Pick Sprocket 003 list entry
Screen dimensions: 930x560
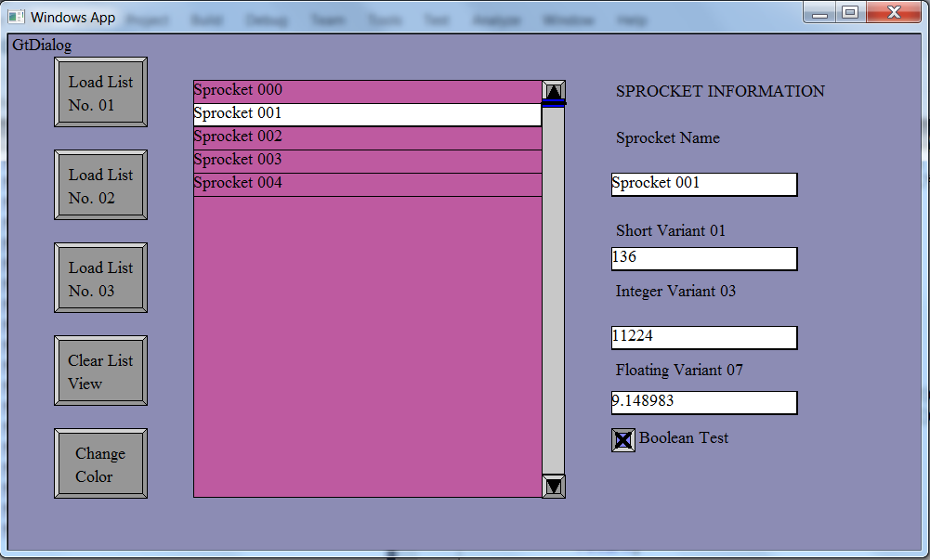click(x=367, y=161)
